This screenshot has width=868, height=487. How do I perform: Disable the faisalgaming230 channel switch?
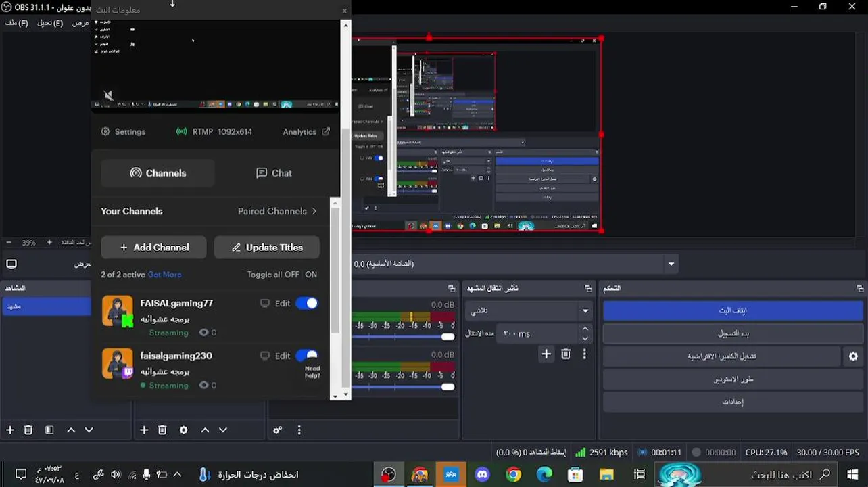click(307, 356)
